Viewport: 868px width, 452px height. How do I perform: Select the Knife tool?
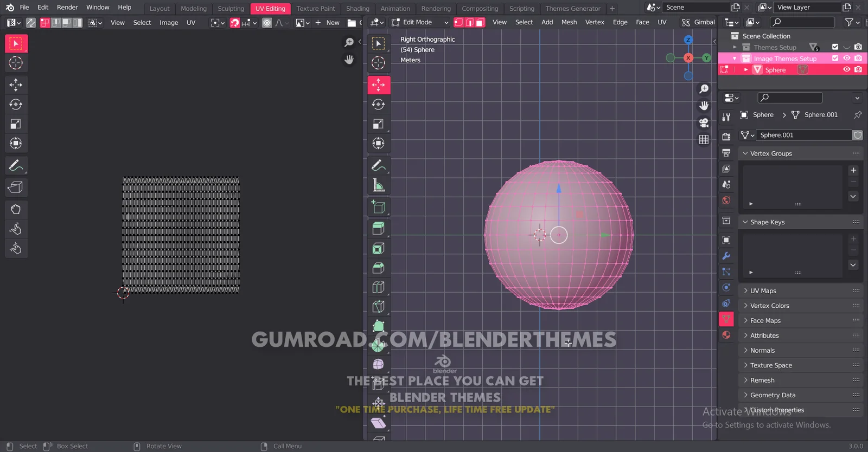click(379, 307)
